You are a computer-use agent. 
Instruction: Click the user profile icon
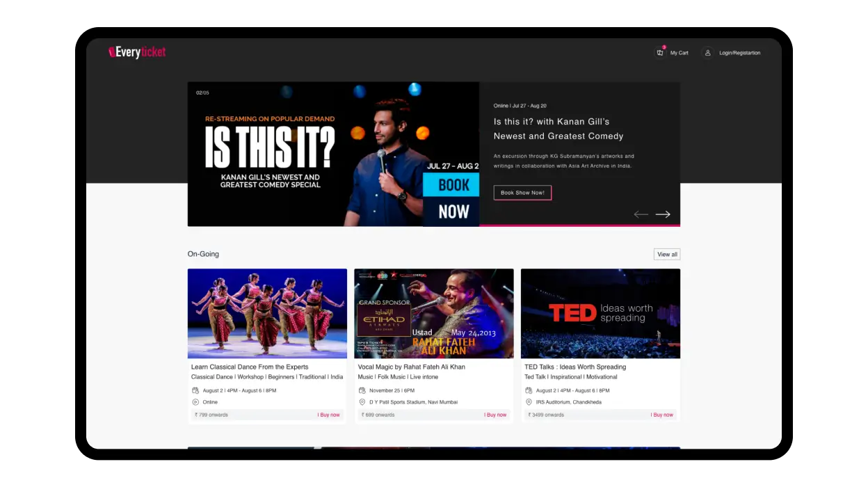[707, 53]
